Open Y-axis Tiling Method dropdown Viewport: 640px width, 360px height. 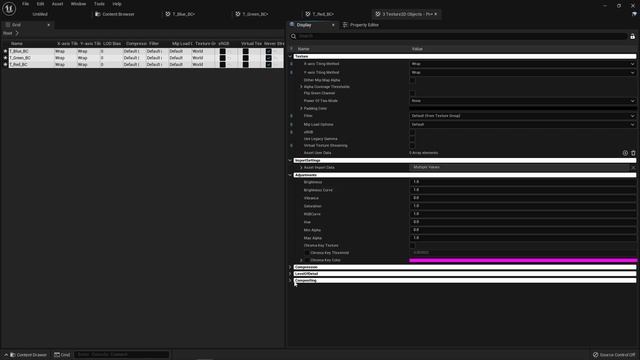point(522,73)
